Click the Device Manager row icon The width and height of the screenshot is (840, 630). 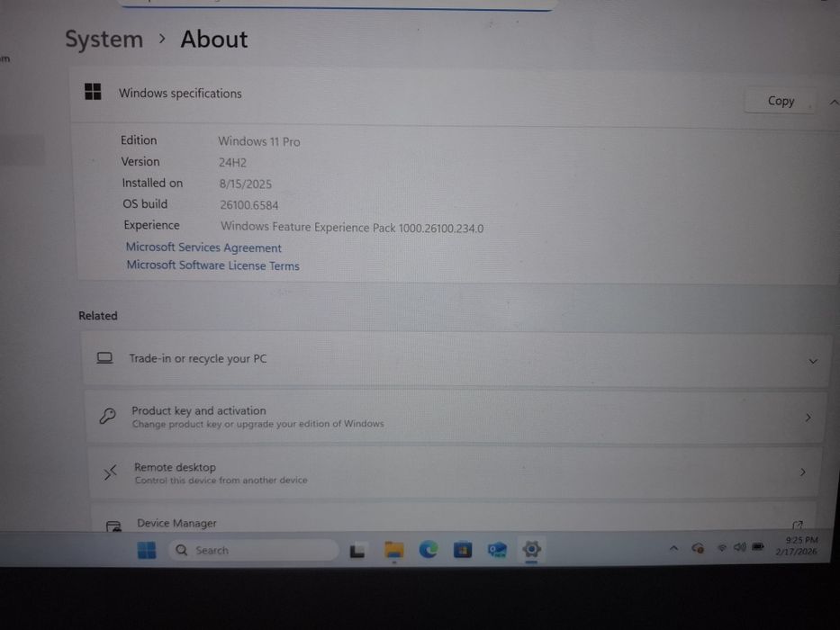coord(113,526)
